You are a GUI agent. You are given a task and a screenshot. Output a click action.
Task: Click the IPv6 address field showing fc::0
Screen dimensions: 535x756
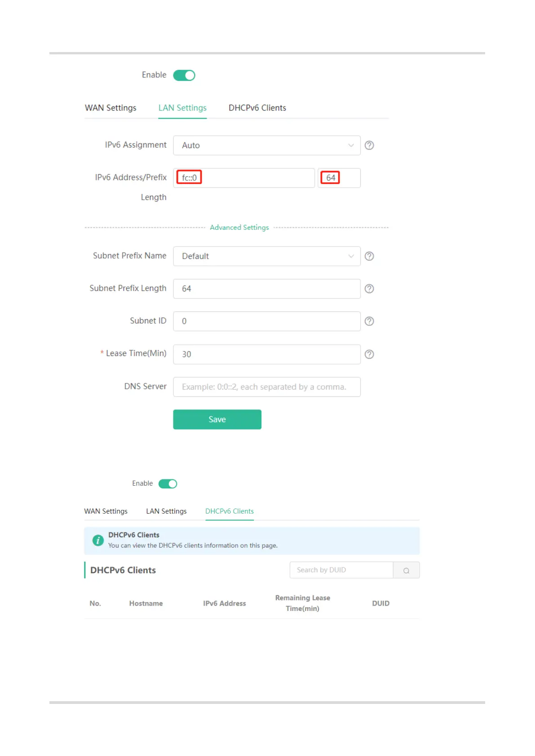point(244,178)
